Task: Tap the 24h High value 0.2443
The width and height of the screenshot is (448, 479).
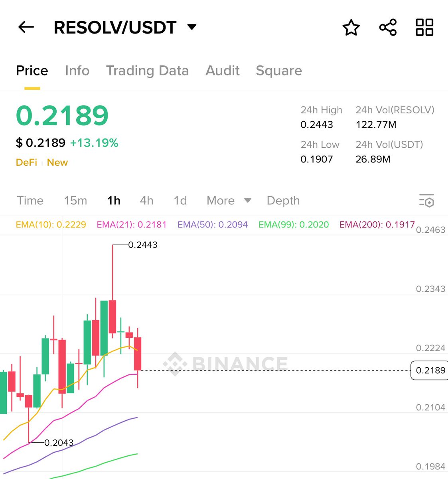Action: coord(317,125)
